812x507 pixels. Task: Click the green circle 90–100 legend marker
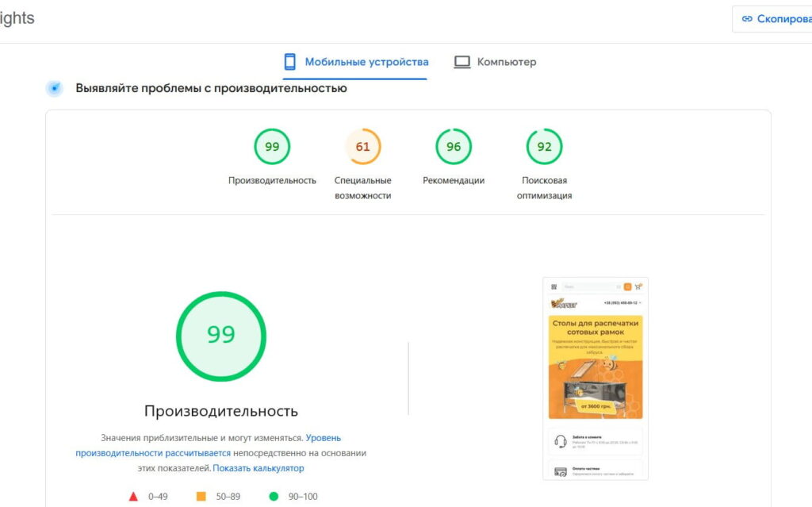274,497
